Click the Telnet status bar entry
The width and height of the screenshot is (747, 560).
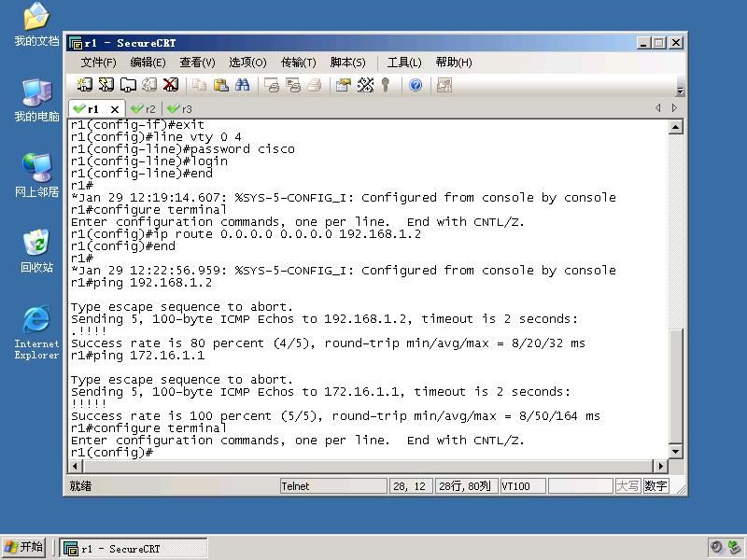[x=333, y=486]
